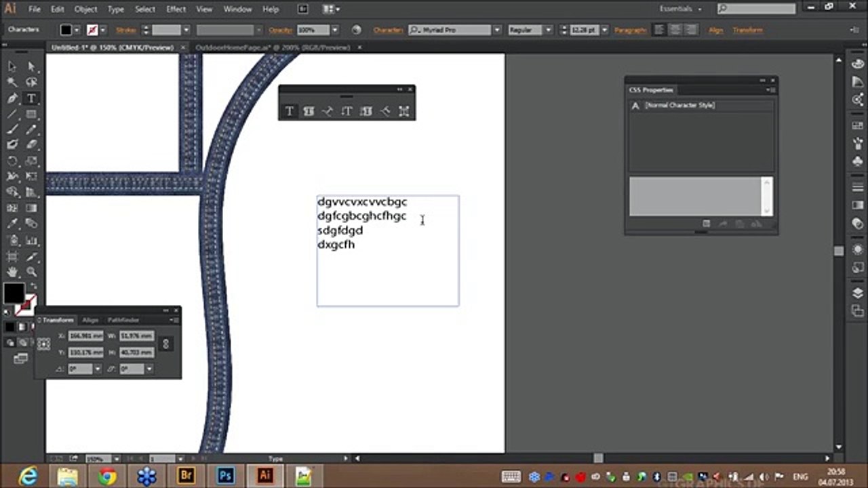Screen dimensions: 868x488
Task: Choose Touch Type tool in floating toolbar
Action: tap(404, 111)
